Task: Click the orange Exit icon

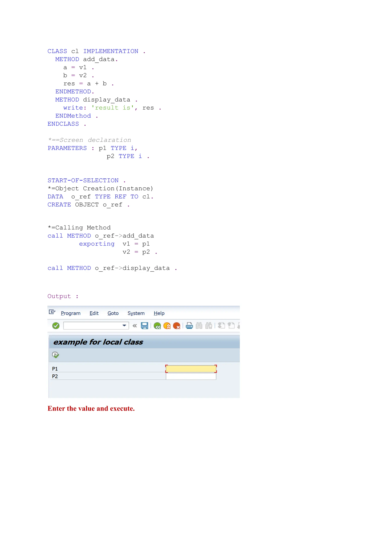Action: 167,326
